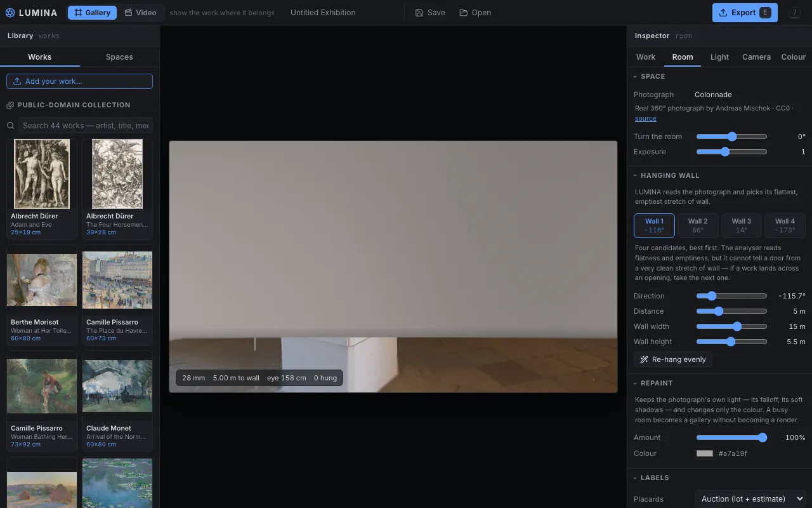
Task: Open the Camera inspector tab
Action: click(x=756, y=57)
